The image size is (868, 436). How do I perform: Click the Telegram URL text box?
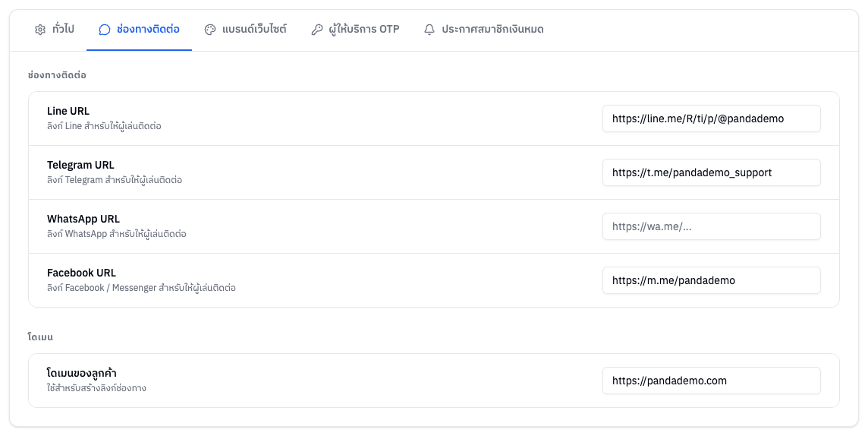click(x=712, y=172)
